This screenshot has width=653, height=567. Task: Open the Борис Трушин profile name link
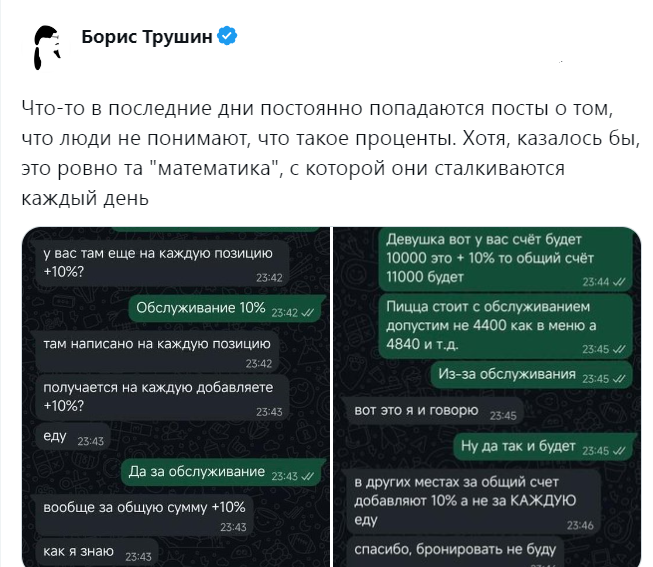(145, 37)
